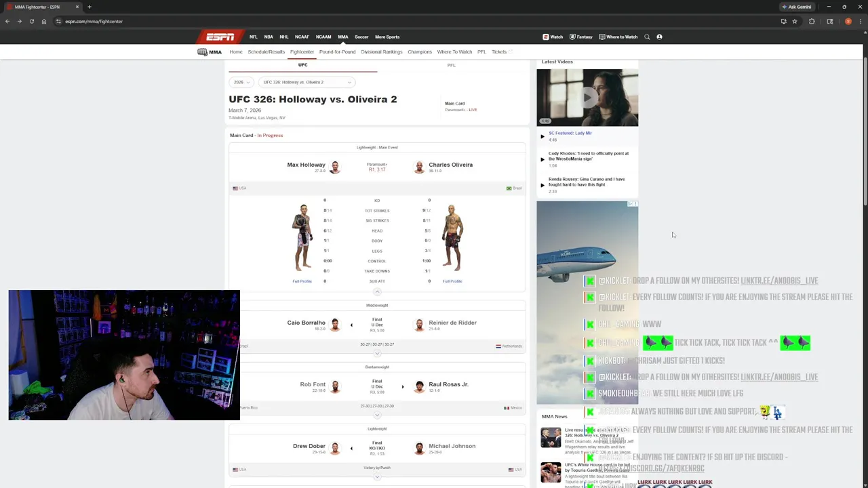Open the live results UFC 326 news thumbnail

pyautogui.click(x=551, y=437)
